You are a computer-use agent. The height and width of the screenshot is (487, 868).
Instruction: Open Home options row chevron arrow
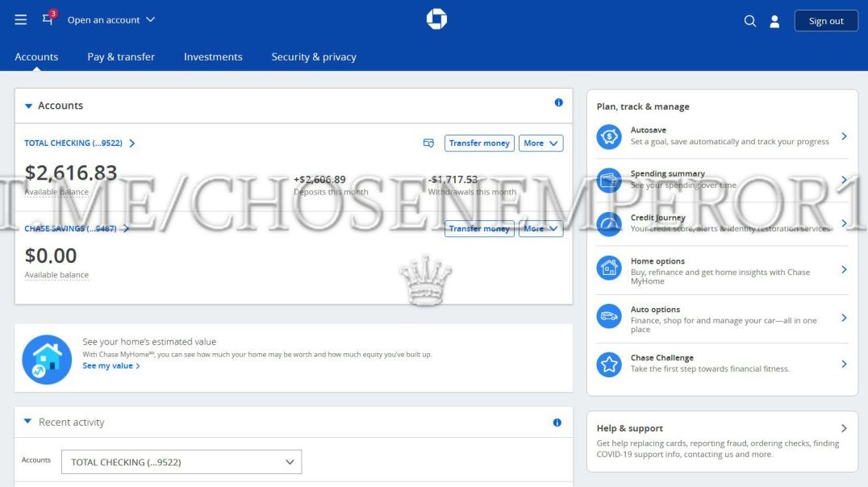844,269
